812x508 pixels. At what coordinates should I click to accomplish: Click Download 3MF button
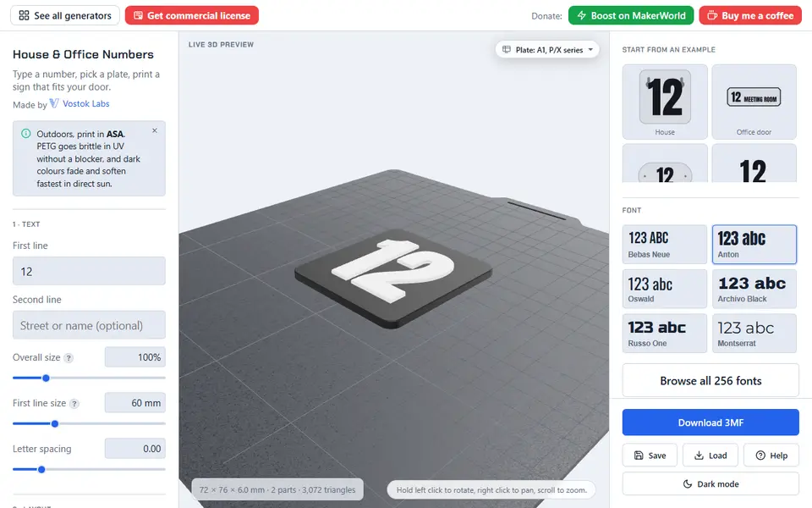tap(710, 422)
